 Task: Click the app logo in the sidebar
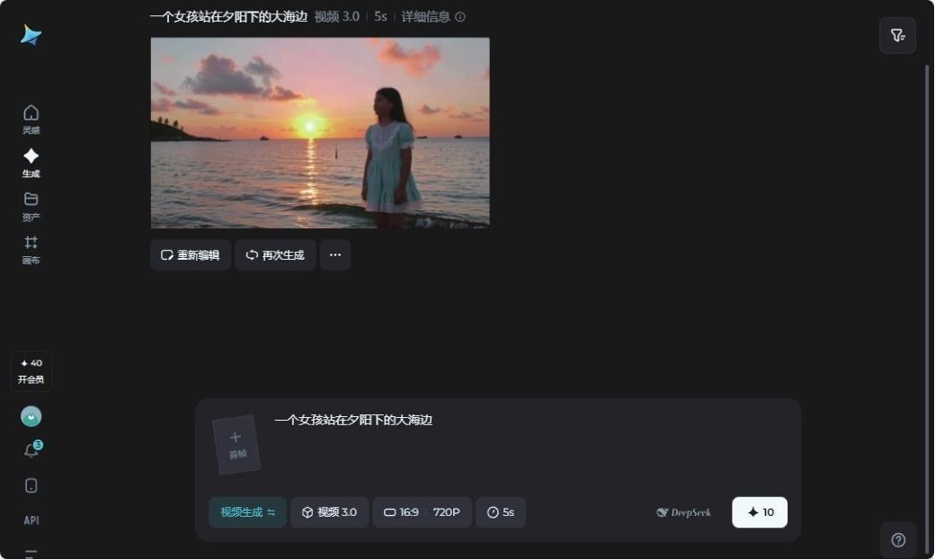pos(31,35)
